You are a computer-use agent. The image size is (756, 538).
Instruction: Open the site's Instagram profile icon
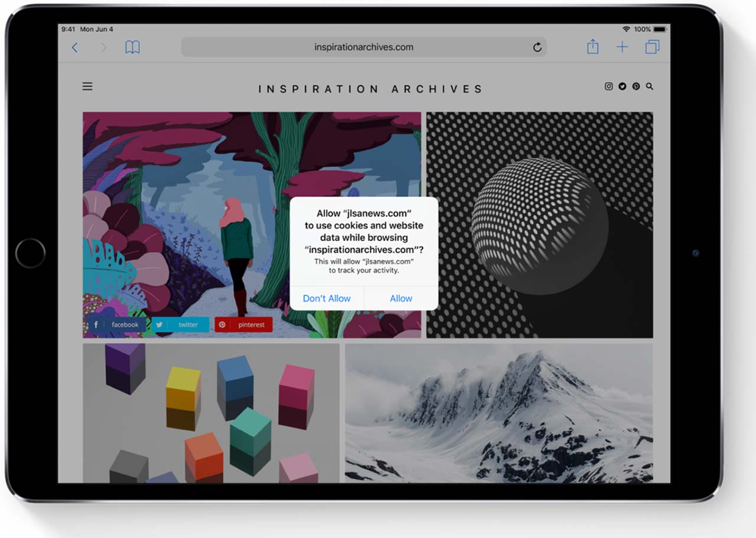(x=608, y=86)
